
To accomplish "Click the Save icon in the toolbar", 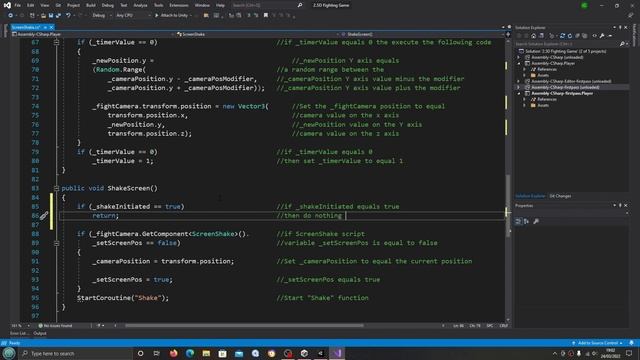I will point(51,16).
